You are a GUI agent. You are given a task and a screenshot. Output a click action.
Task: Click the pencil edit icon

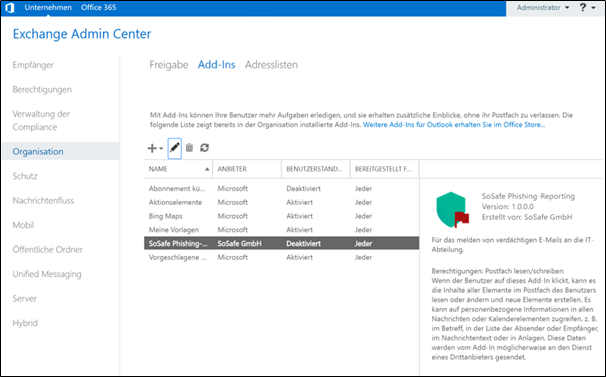click(x=175, y=148)
